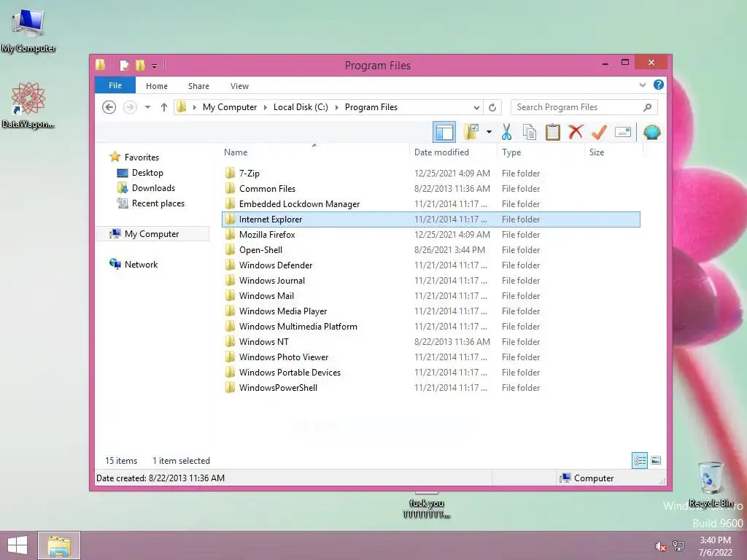Screen dimensions: 747x560
Task: Select the Internet Explorer folder
Action: point(431,219)
